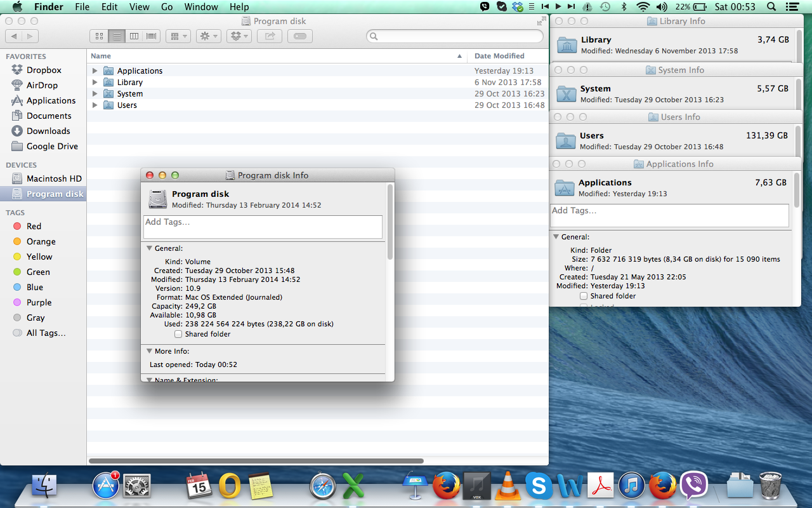Toggle Shared folder checkbox in Applications Info

tap(584, 296)
